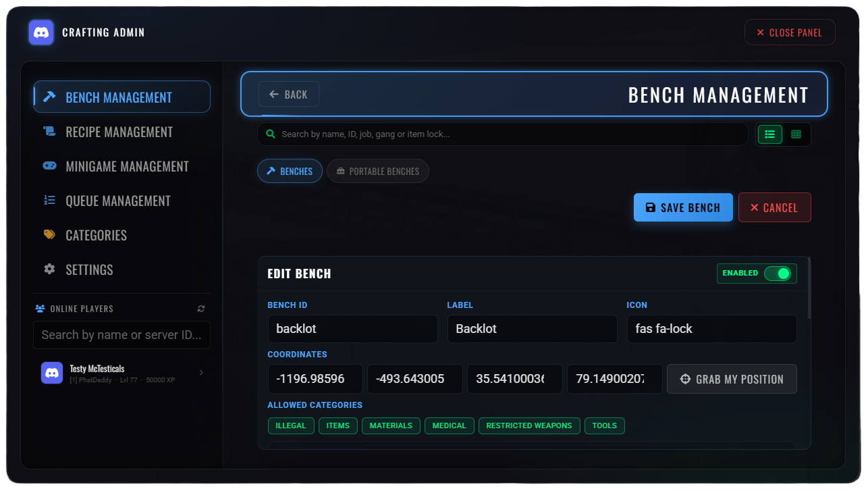Select the Benches tab
This screenshot has height=491, width=868.
click(x=290, y=171)
